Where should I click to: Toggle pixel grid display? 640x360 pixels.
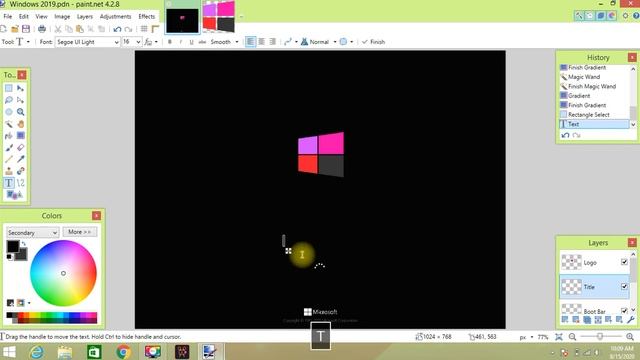click(x=144, y=29)
